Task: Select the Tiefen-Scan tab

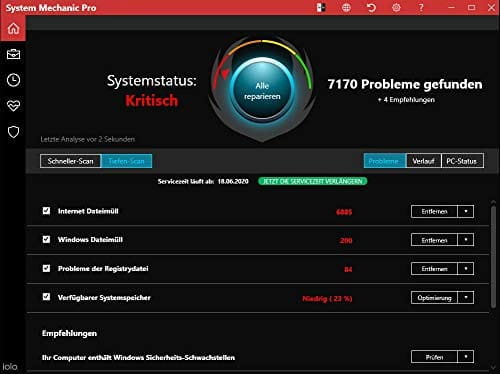Action: click(126, 161)
